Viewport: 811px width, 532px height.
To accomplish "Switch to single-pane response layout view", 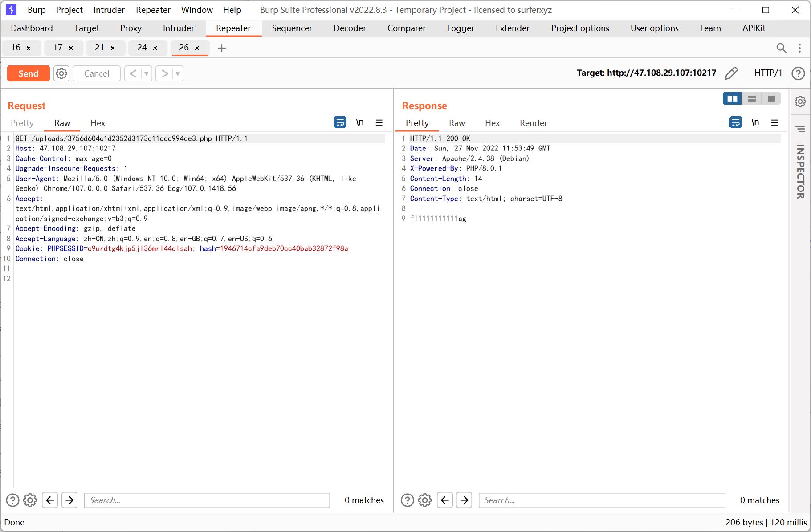I will pos(772,98).
